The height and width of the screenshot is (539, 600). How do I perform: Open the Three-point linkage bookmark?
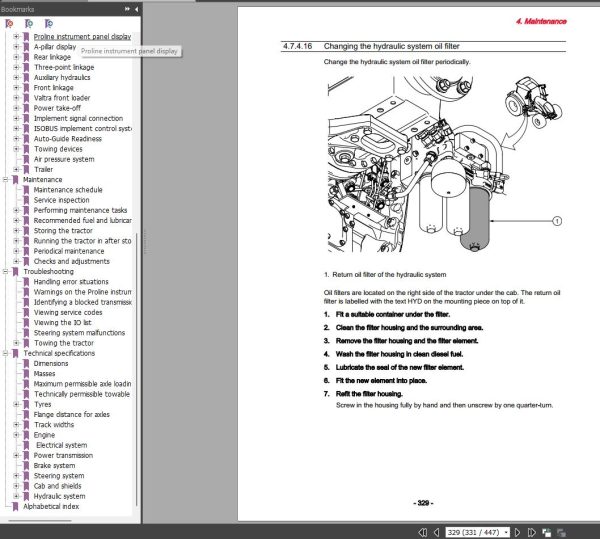(64, 67)
